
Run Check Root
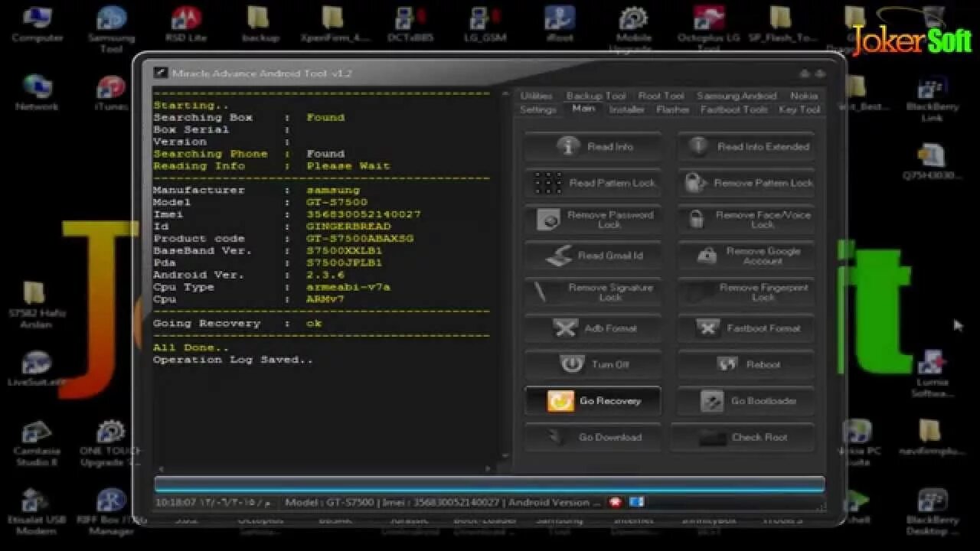click(x=743, y=437)
